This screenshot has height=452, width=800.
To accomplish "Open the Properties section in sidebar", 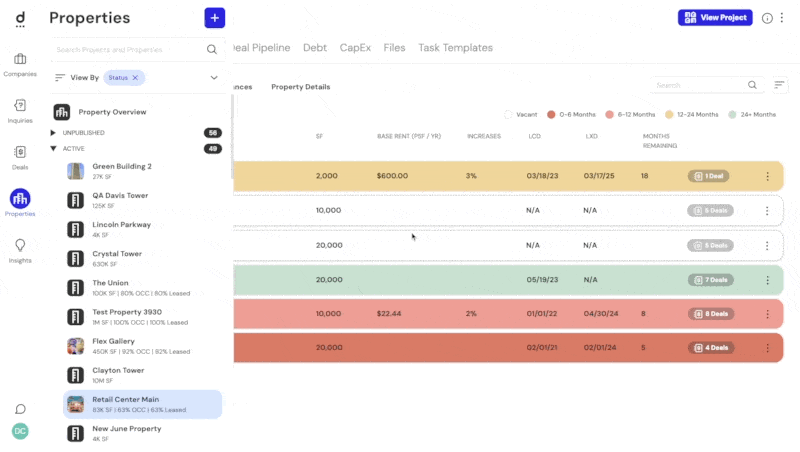I will pyautogui.click(x=20, y=203).
